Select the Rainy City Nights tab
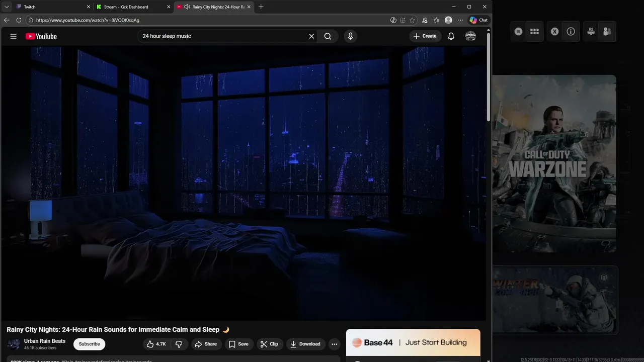Viewport: 644px width, 362px height. (214, 7)
